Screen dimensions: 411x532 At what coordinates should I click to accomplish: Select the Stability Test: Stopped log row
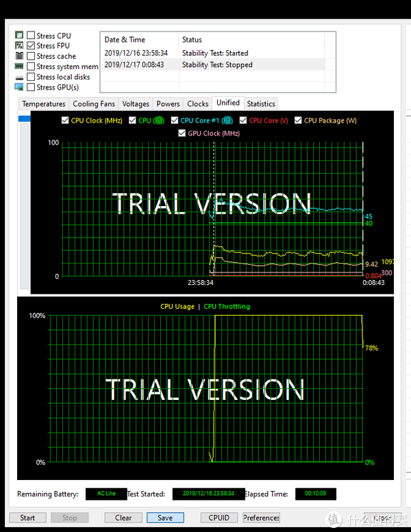213,64
